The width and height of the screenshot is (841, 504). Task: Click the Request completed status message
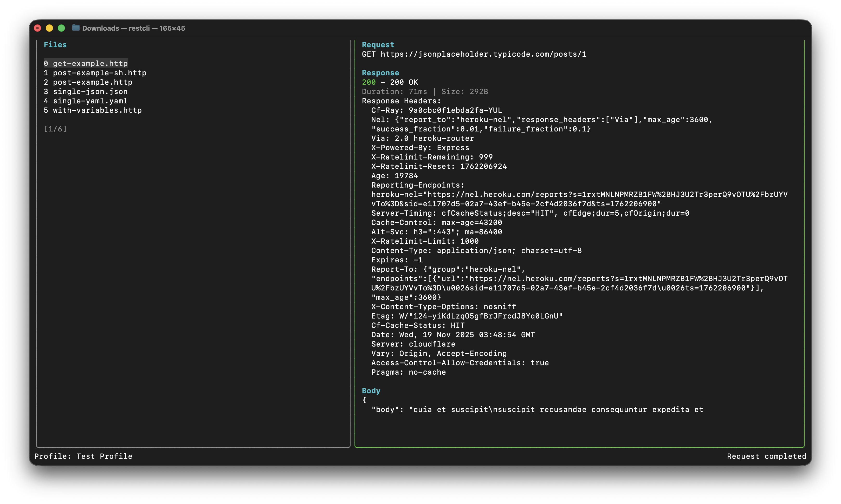(x=766, y=456)
